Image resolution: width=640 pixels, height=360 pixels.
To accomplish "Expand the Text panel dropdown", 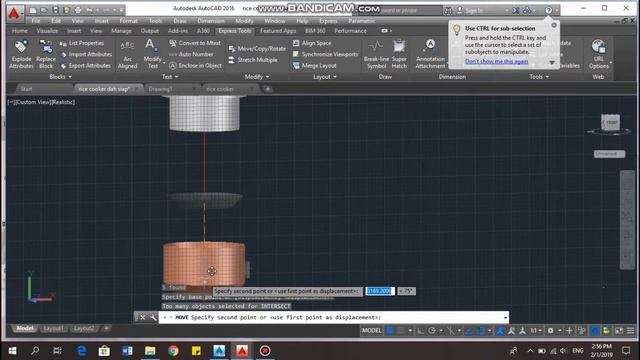I will pyautogui.click(x=170, y=77).
